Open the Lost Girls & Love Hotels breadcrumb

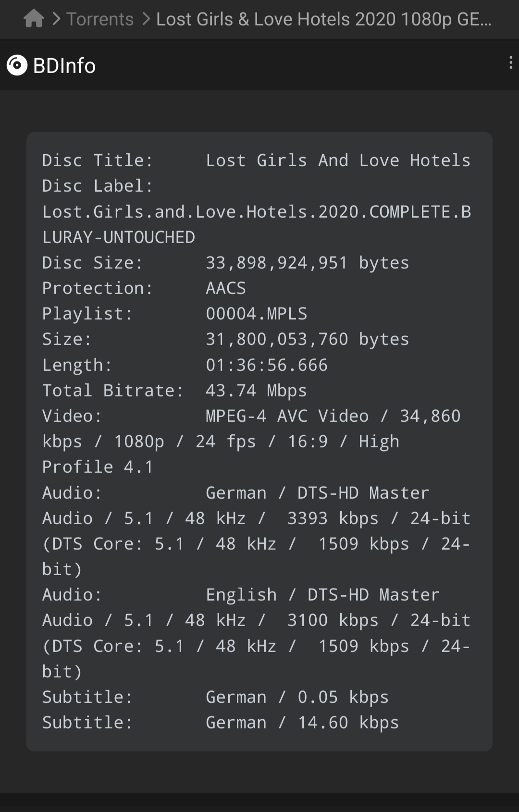click(x=324, y=19)
